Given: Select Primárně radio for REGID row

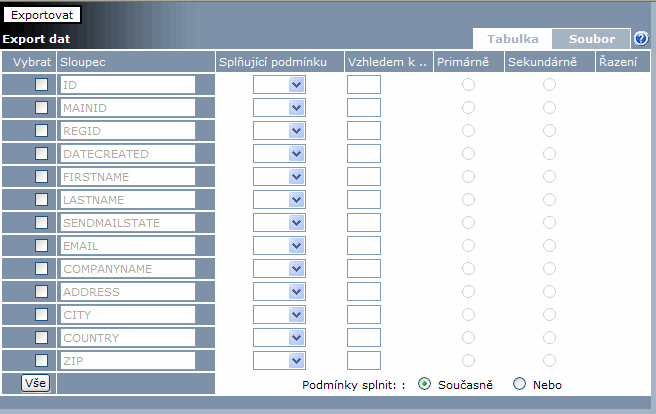Looking at the screenshot, I should coord(468,131).
